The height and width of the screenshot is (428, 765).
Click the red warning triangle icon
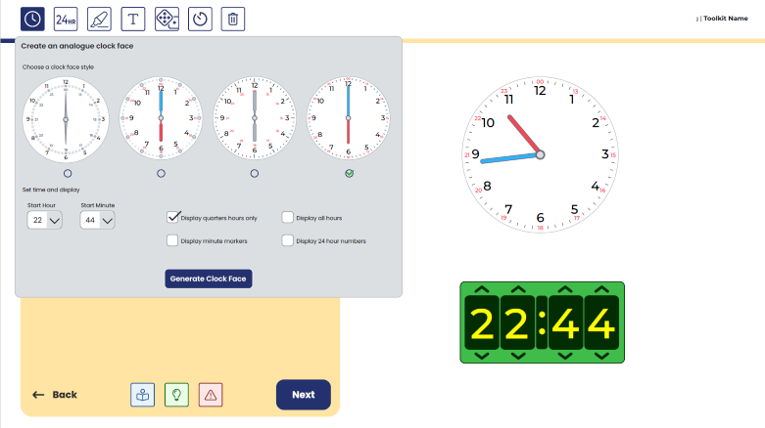pyautogui.click(x=210, y=395)
